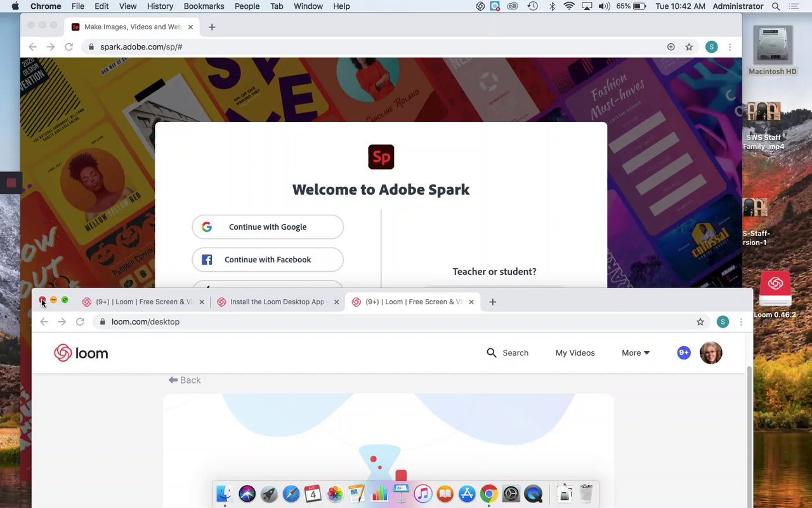
Task: Click Continue with Google
Action: pos(268,227)
